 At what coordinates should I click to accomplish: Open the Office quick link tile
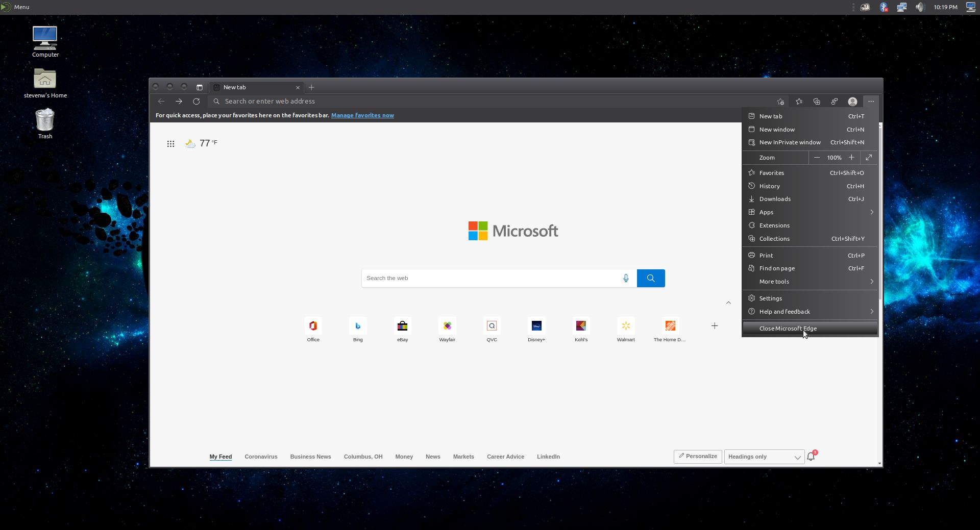tap(313, 330)
